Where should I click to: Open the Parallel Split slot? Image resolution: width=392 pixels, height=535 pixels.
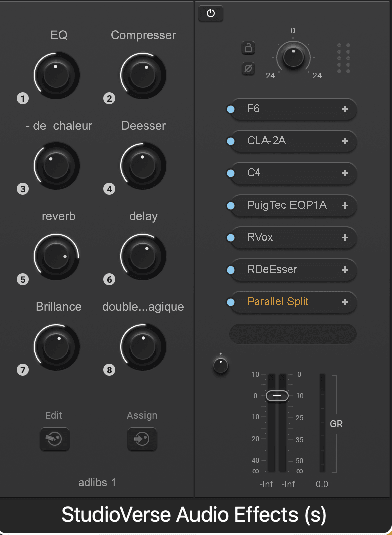(293, 302)
